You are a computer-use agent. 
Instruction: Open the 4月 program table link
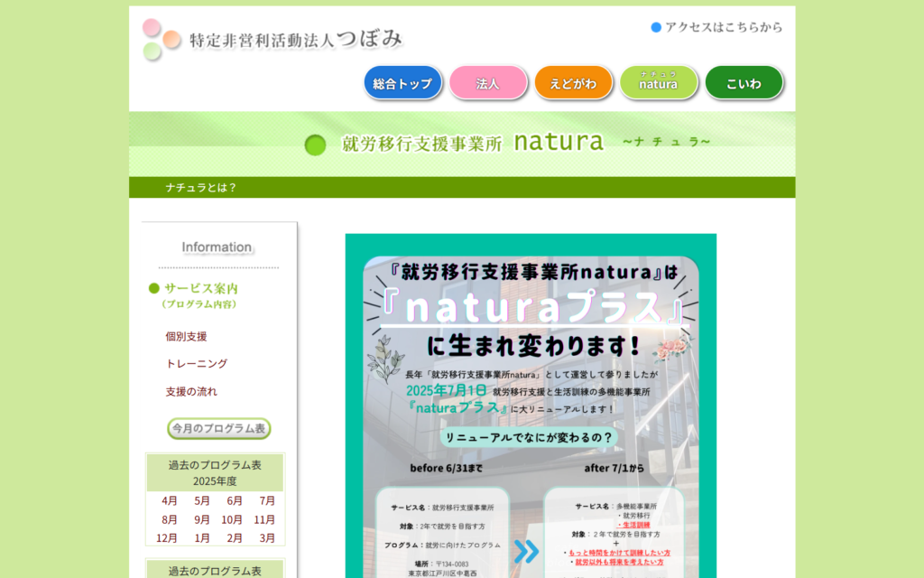169,500
